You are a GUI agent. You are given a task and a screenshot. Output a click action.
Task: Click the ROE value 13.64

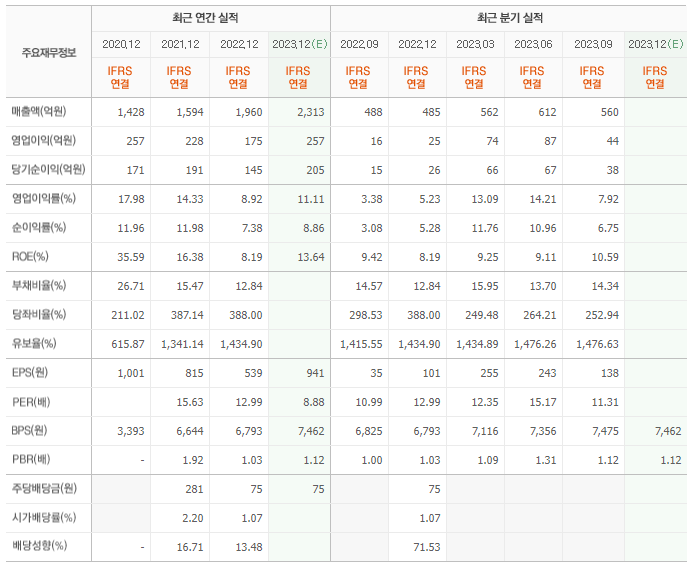[311, 257]
